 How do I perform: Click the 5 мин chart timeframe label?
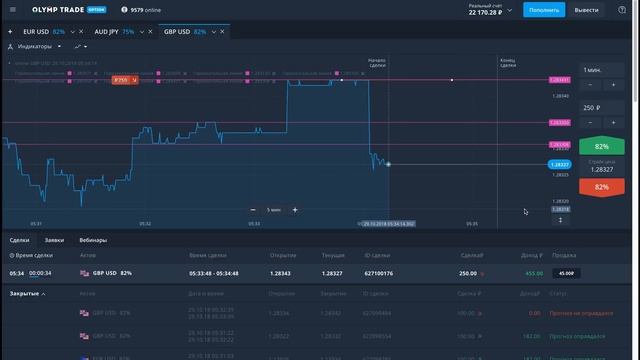tap(274, 210)
